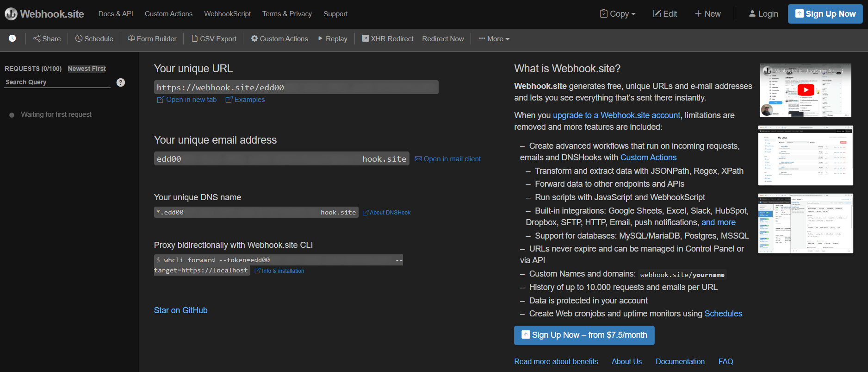Open About DNSHook link

tap(387, 213)
